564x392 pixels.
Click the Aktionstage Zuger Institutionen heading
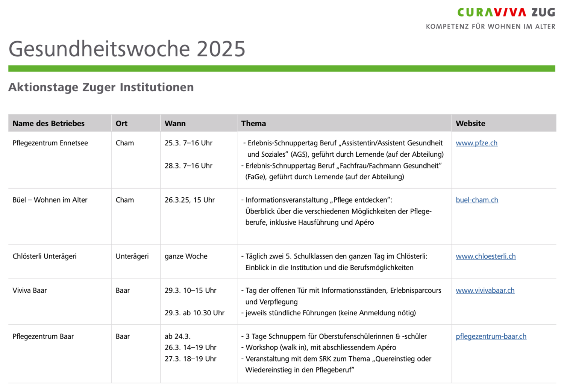click(x=101, y=87)
